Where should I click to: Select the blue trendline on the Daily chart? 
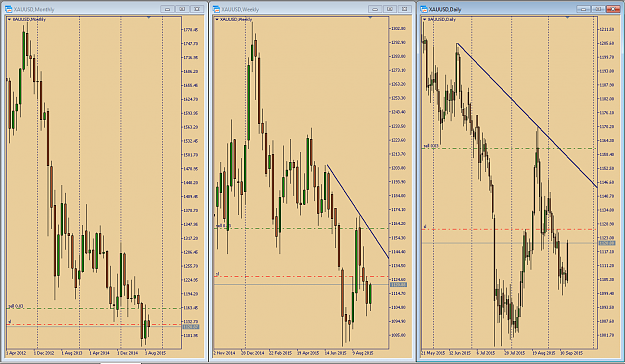pos(527,115)
